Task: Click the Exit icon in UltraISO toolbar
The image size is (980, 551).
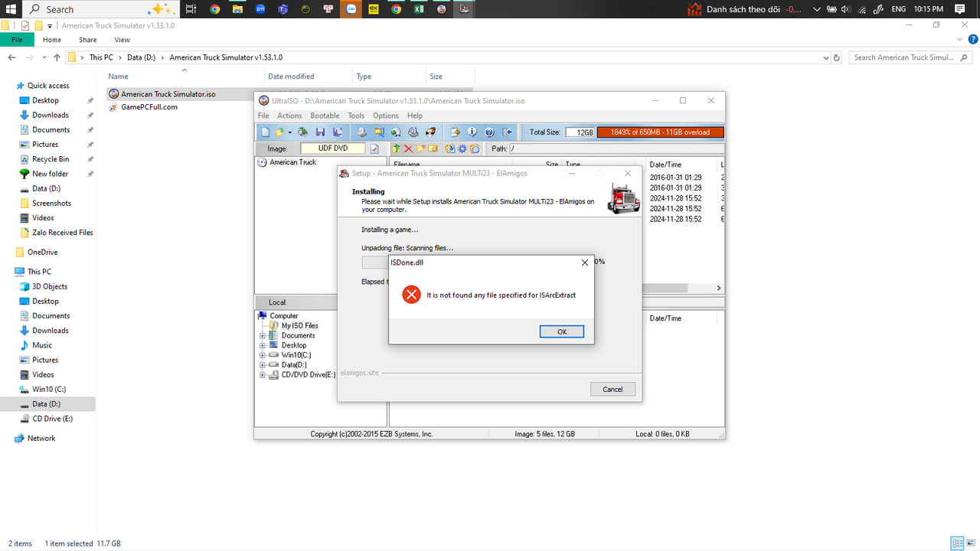Action: coord(506,132)
